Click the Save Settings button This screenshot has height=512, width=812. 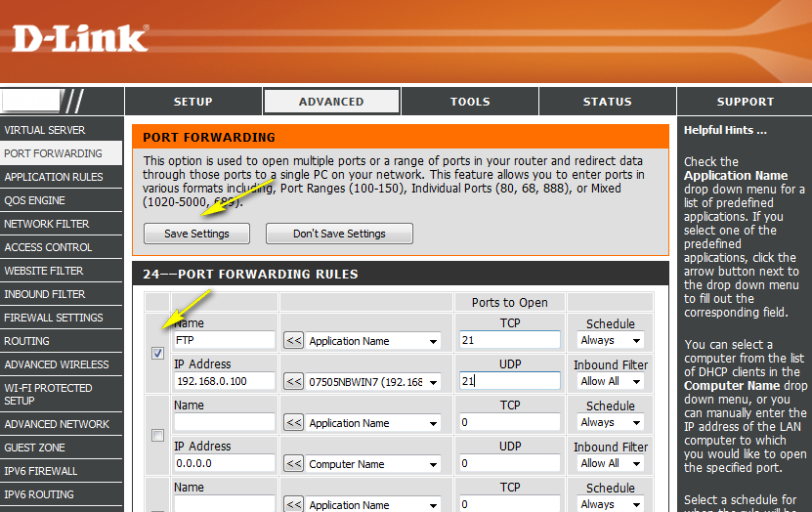point(196,234)
